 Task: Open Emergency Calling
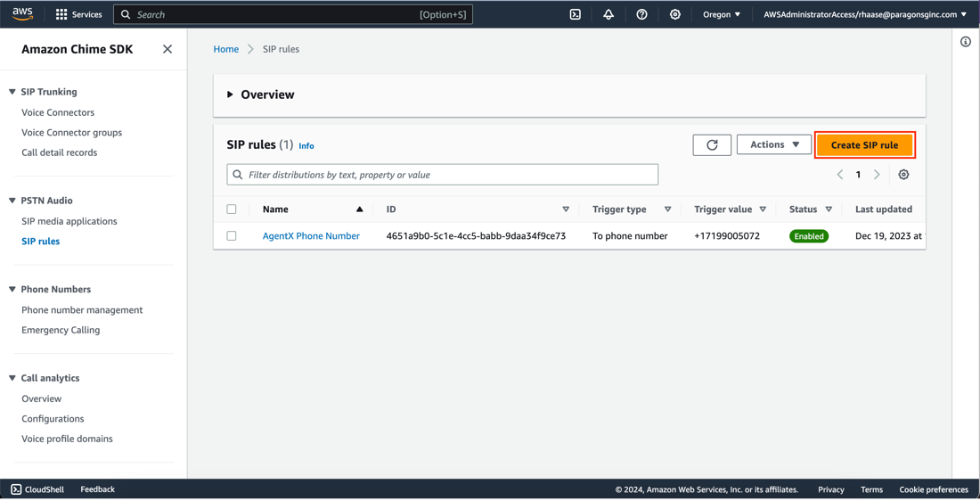pos(61,330)
